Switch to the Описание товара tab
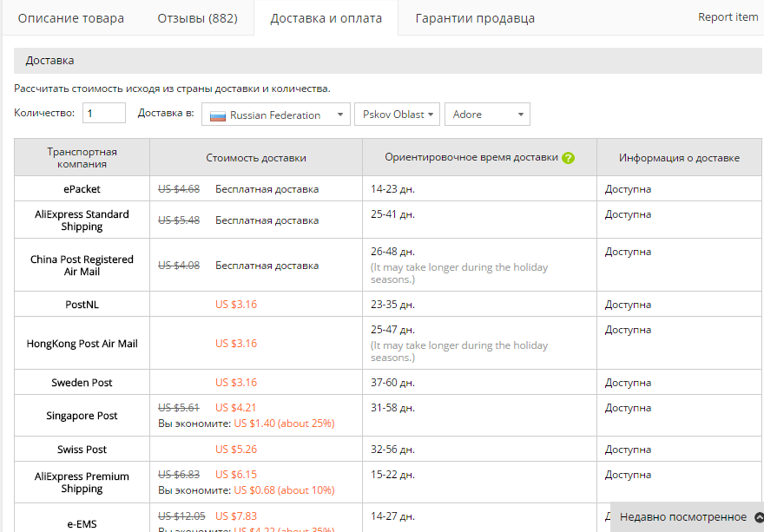Viewport: 764px width, 532px height. click(71, 18)
